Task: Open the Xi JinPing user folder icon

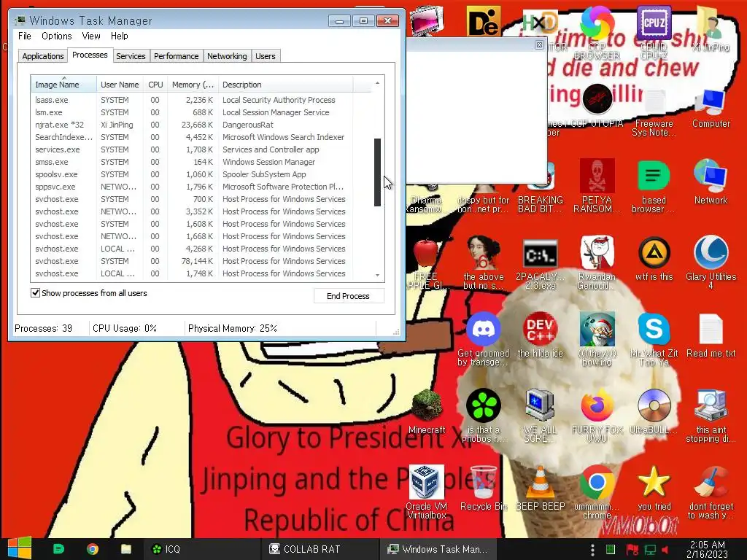Action: 711,23
